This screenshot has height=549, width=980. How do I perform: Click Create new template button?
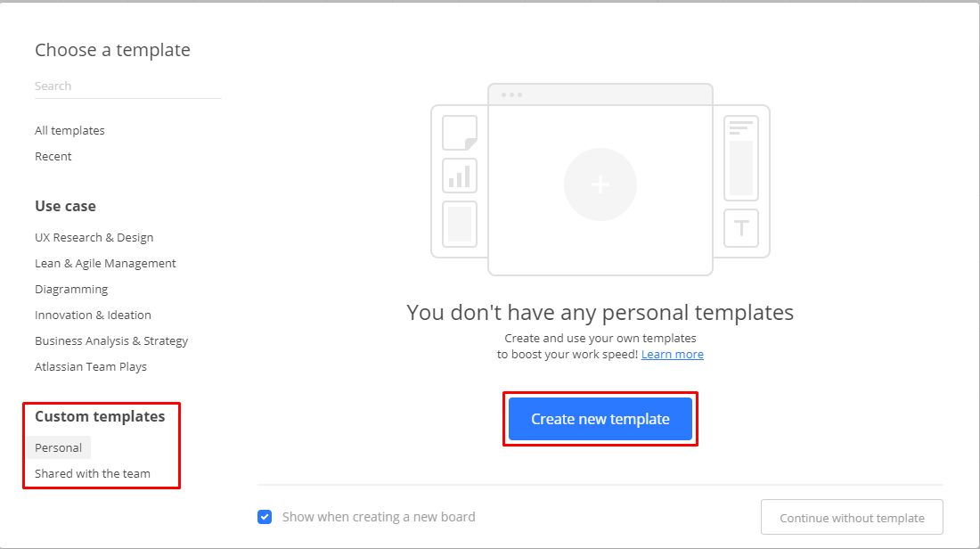pos(600,419)
